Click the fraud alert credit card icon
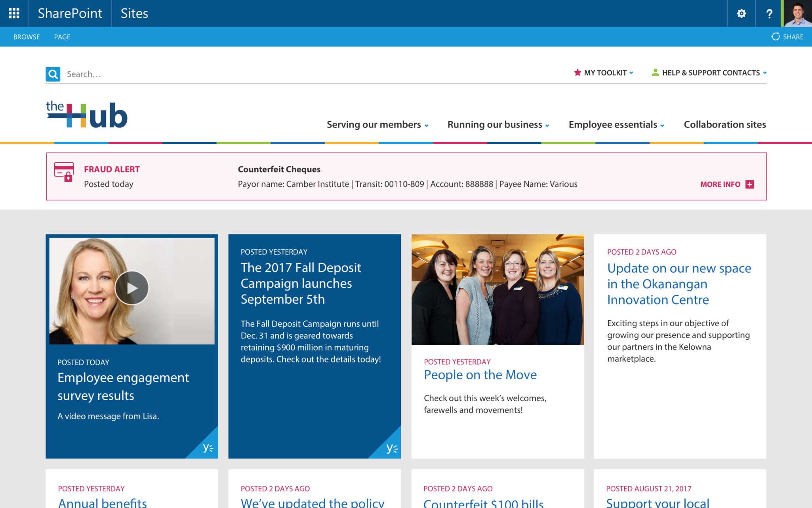Screen dimensions: 812x508 [x=64, y=171]
